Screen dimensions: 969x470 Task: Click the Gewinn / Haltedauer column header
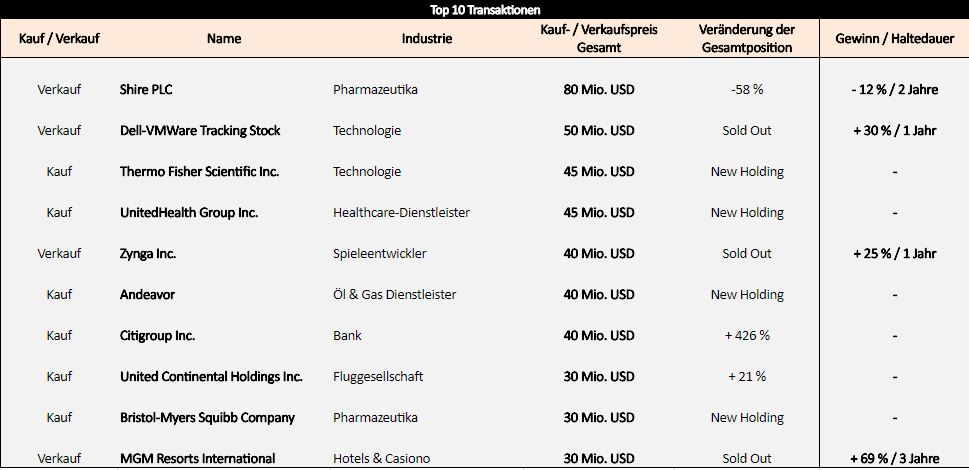(895, 38)
